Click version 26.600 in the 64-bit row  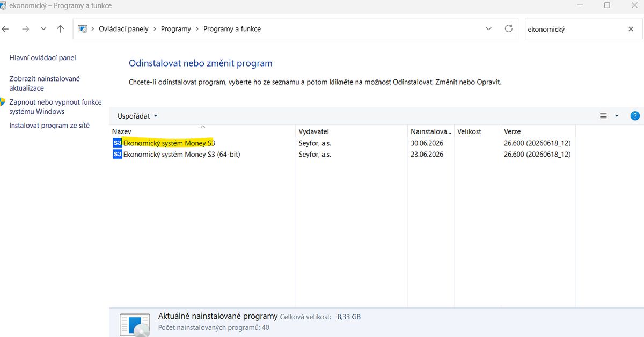point(537,154)
